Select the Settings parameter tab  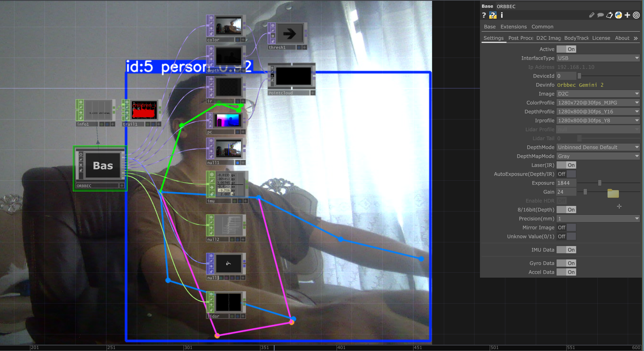click(493, 38)
